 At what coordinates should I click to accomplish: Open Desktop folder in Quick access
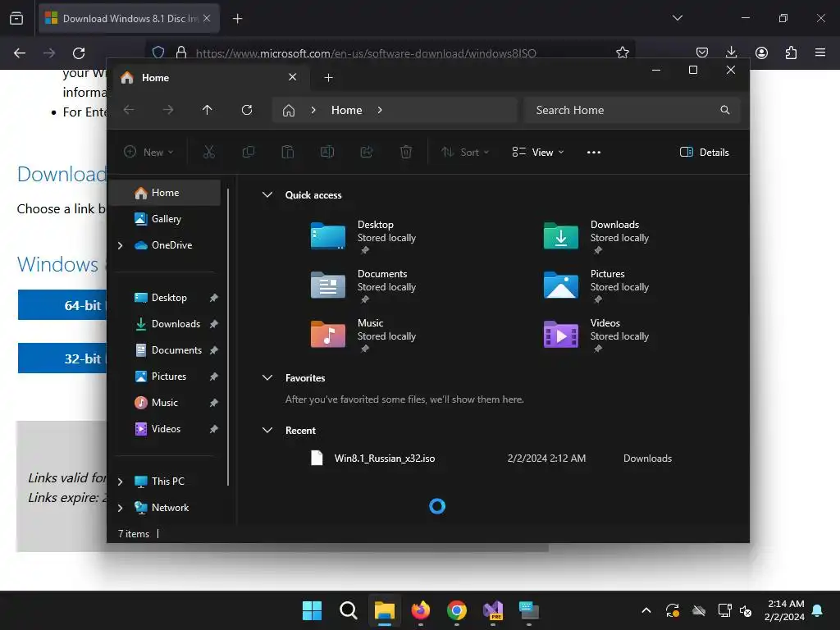click(x=363, y=236)
